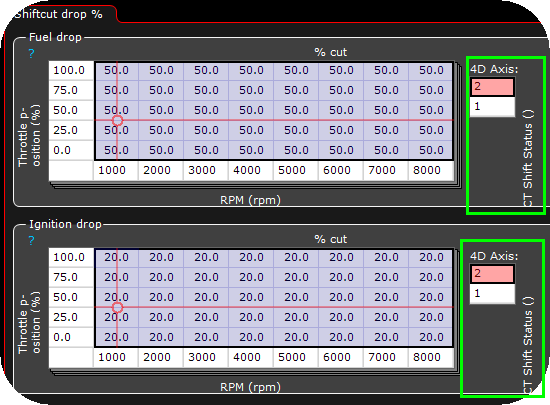The width and height of the screenshot is (550, 405).
Task: Click the CT Shift Status axis label in Fuel drop
Action: pyautogui.click(x=528, y=158)
